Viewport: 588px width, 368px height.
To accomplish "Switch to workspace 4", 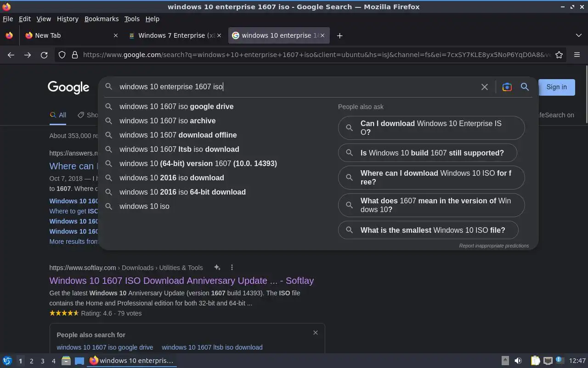I will coord(53,361).
